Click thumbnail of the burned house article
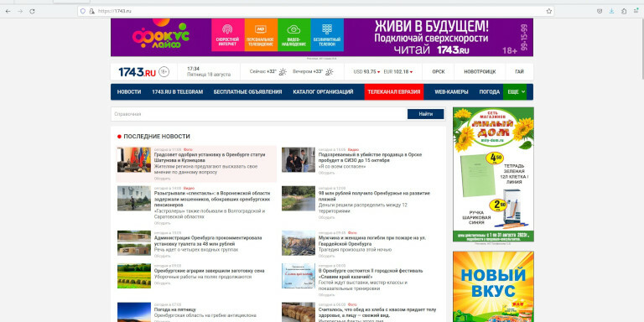Screen dimensions: 644x322 click(299, 243)
